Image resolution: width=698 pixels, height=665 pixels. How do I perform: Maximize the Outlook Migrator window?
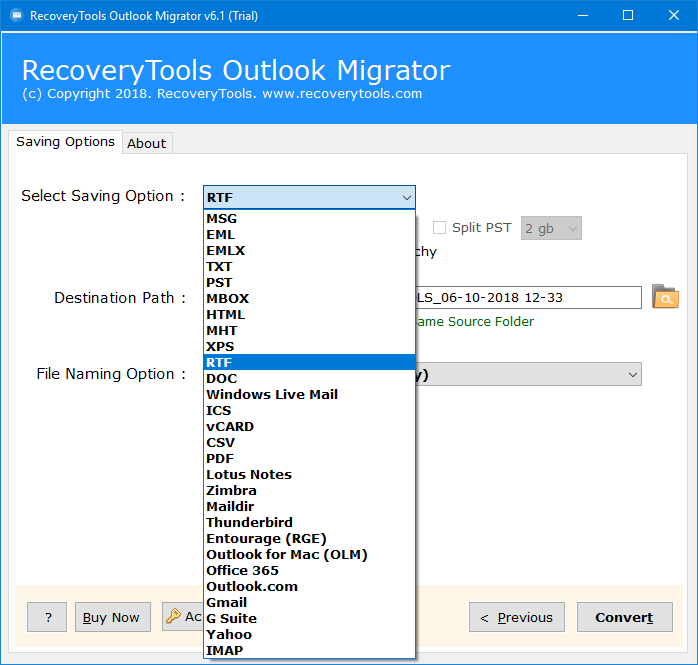[628, 16]
